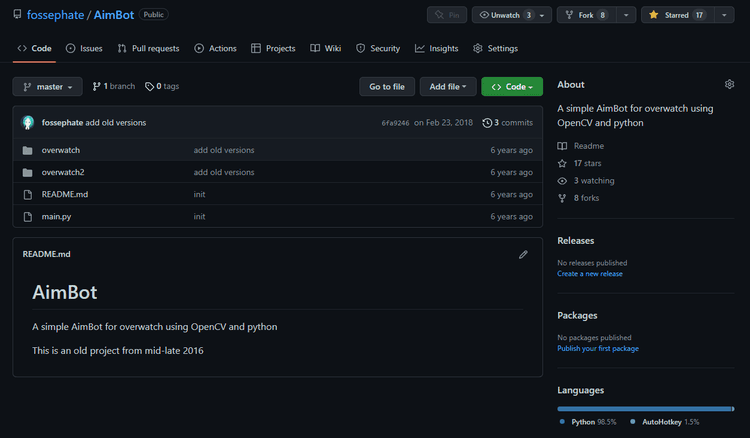The height and width of the screenshot is (438, 750).
Task: Open the overwatch folder
Action: pos(61,150)
